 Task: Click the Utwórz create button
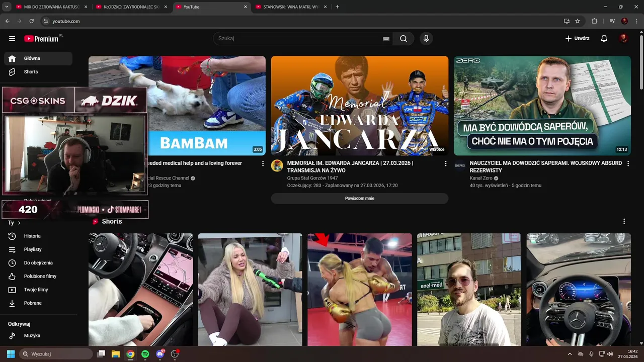click(577, 39)
